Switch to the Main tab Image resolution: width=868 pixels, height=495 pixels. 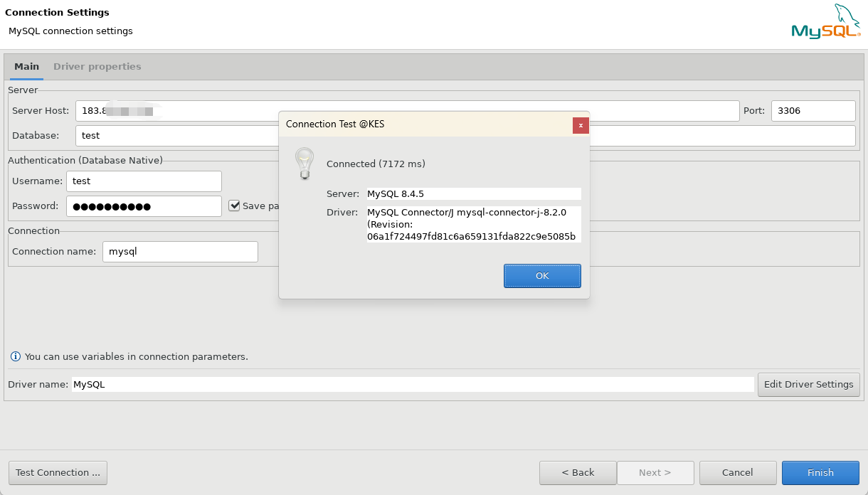coord(27,66)
